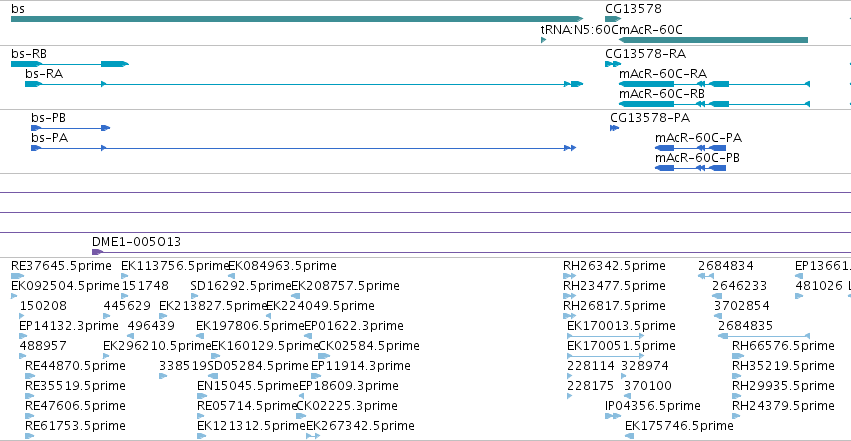Select EST RH26342.5prime

614,266
